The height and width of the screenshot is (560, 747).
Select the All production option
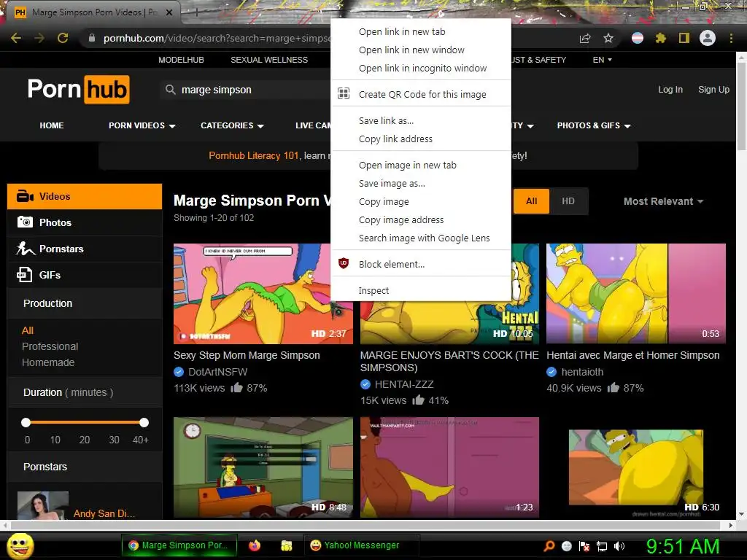click(x=28, y=330)
